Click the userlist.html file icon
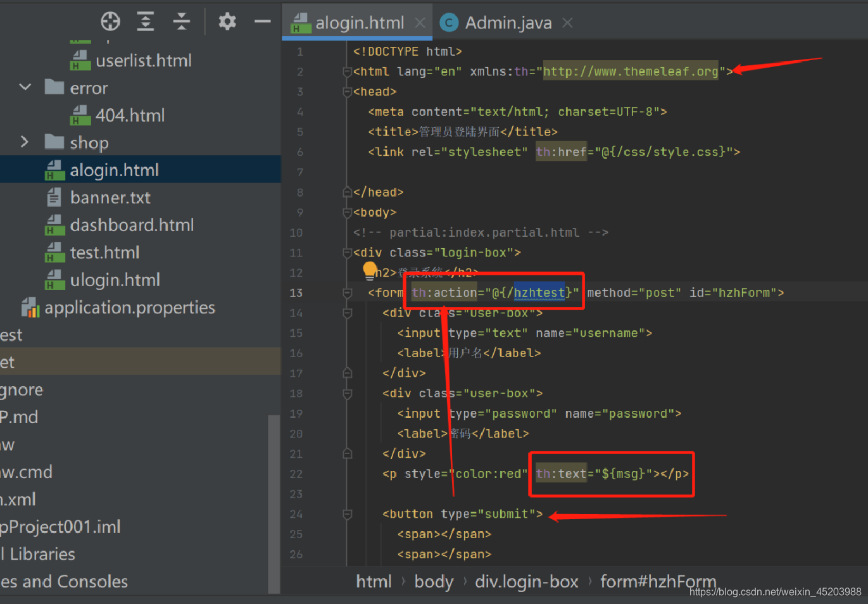The width and height of the screenshot is (868, 604). (x=80, y=61)
